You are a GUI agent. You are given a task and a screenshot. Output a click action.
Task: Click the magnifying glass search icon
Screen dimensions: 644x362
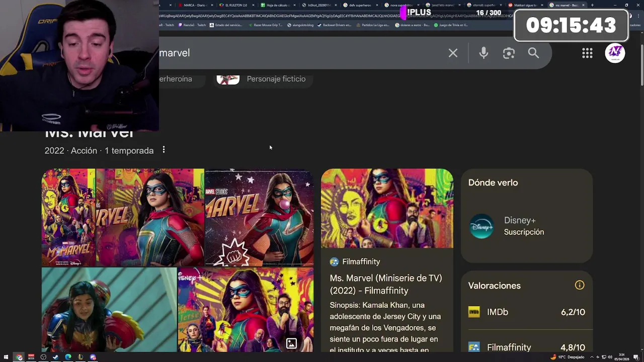click(x=534, y=53)
